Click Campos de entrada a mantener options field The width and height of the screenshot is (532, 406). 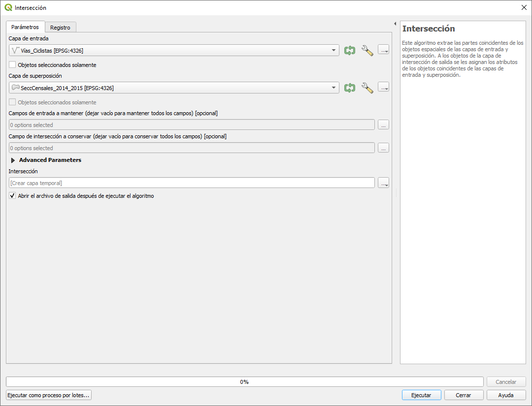192,125
